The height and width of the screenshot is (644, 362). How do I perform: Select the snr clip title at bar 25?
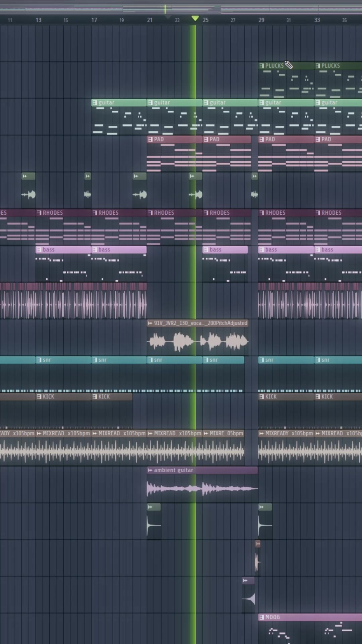pyautogui.click(x=214, y=360)
